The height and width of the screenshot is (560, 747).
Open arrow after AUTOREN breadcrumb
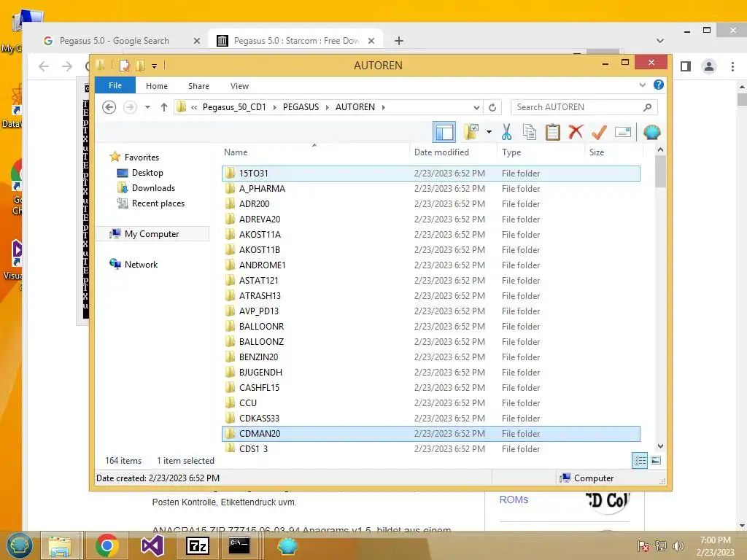[x=384, y=107]
